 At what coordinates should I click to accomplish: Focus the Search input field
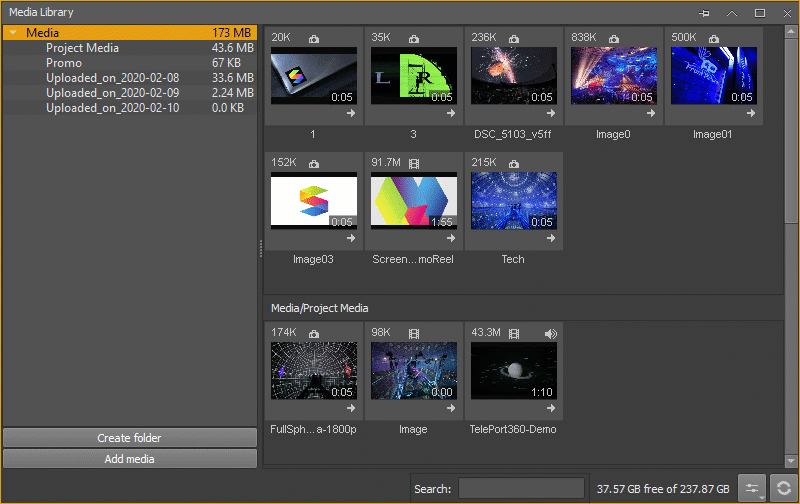click(x=521, y=488)
